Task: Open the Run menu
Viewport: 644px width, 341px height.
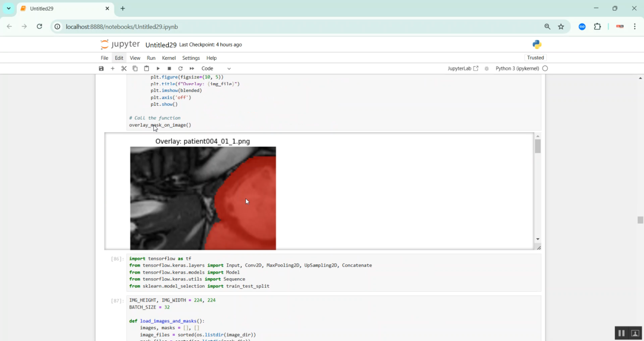Action: (151, 58)
